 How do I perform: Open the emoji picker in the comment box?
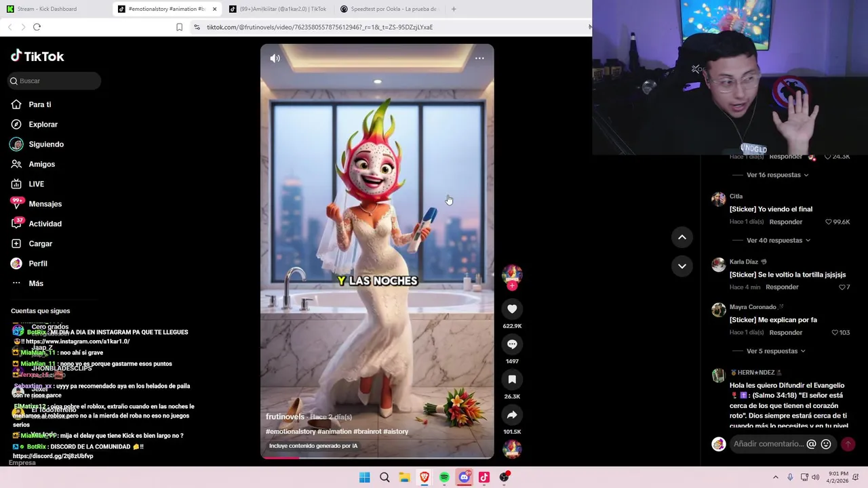click(826, 444)
